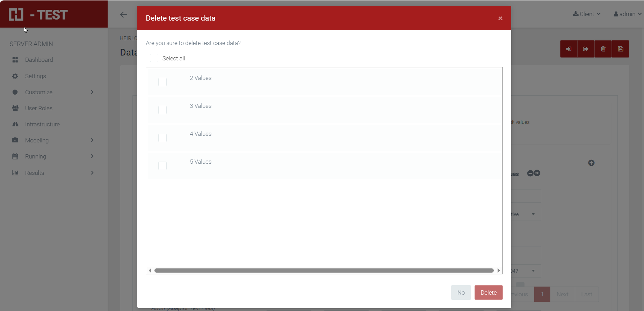Tick the 4 Values checkbox
This screenshot has width=644, height=311.
(x=162, y=138)
